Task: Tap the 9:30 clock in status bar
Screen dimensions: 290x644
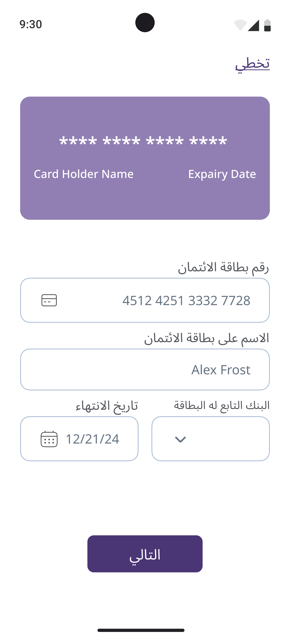Action: [31, 24]
